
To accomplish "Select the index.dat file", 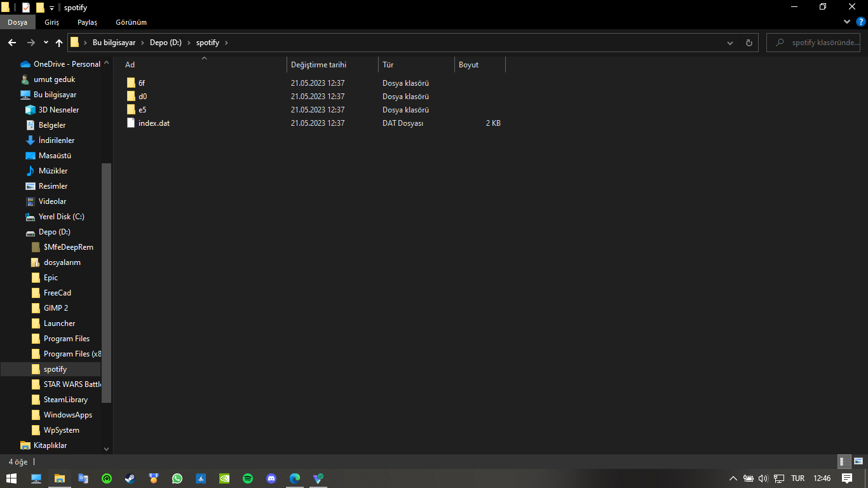I will (x=154, y=123).
